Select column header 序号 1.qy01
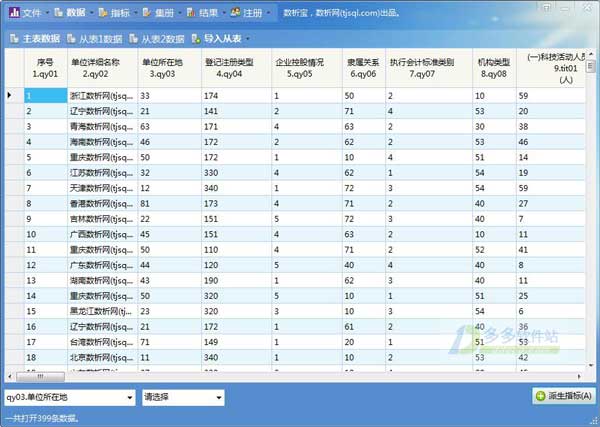This screenshot has height=427, width=600. (x=46, y=68)
